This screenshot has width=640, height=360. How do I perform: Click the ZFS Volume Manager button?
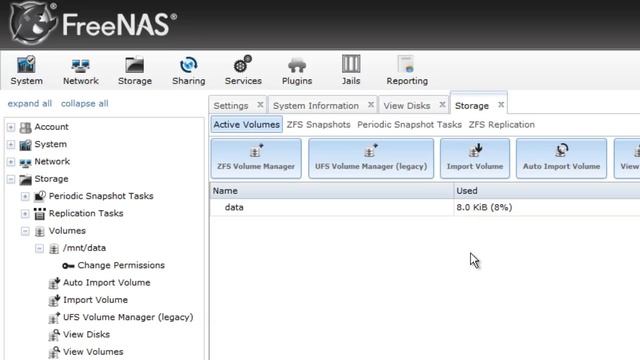(x=256, y=158)
